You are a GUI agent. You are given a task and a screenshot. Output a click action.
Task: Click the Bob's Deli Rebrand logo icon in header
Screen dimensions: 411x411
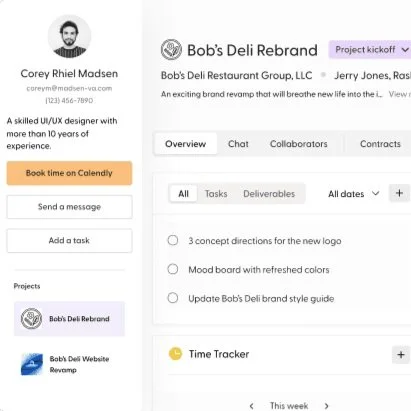(171, 50)
